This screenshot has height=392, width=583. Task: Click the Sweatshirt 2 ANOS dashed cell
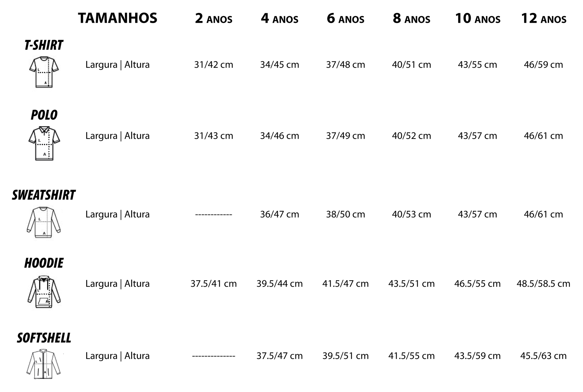213,215
